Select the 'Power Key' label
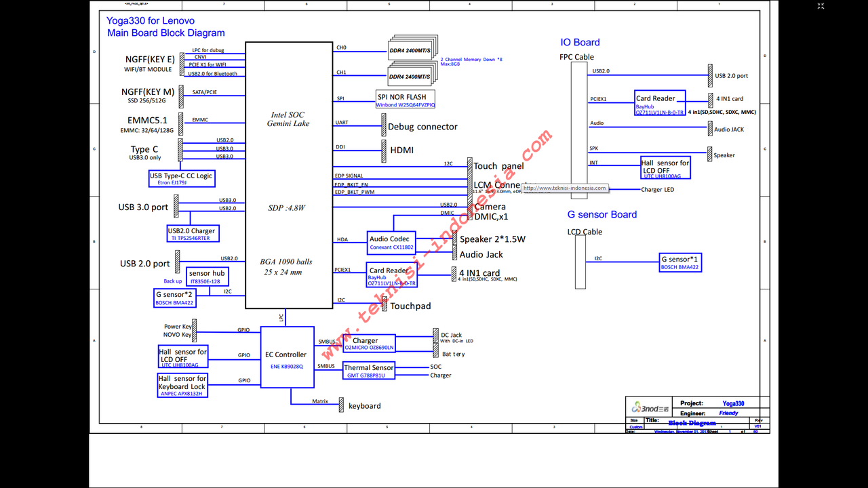868x488 pixels. tap(178, 327)
